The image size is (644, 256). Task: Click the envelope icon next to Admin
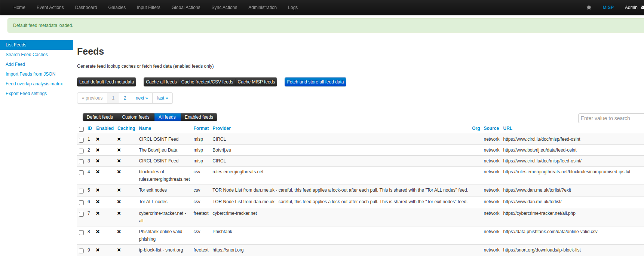point(643,7)
